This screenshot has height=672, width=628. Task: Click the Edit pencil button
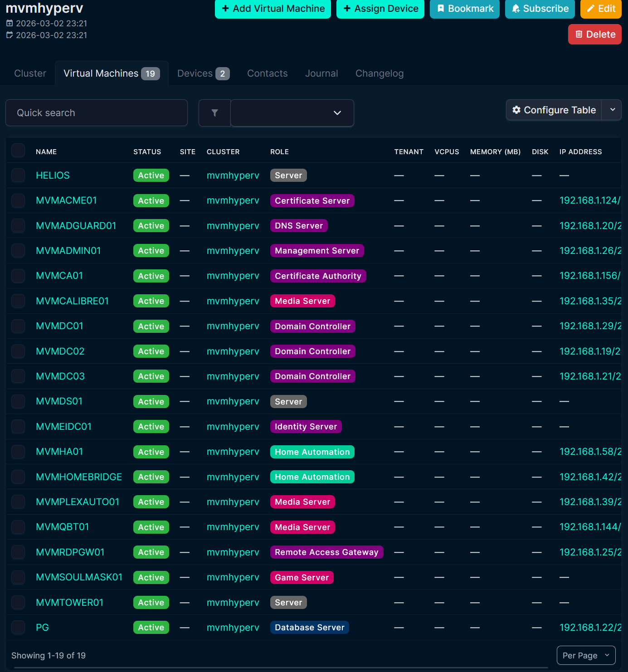pos(600,9)
